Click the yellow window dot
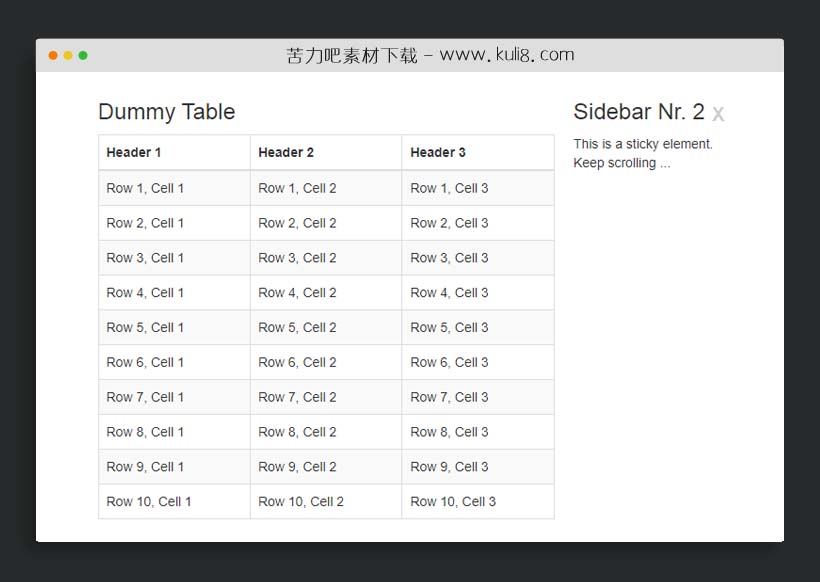Viewport: 820px width, 582px height. pyautogui.click(x=68, y=55)
